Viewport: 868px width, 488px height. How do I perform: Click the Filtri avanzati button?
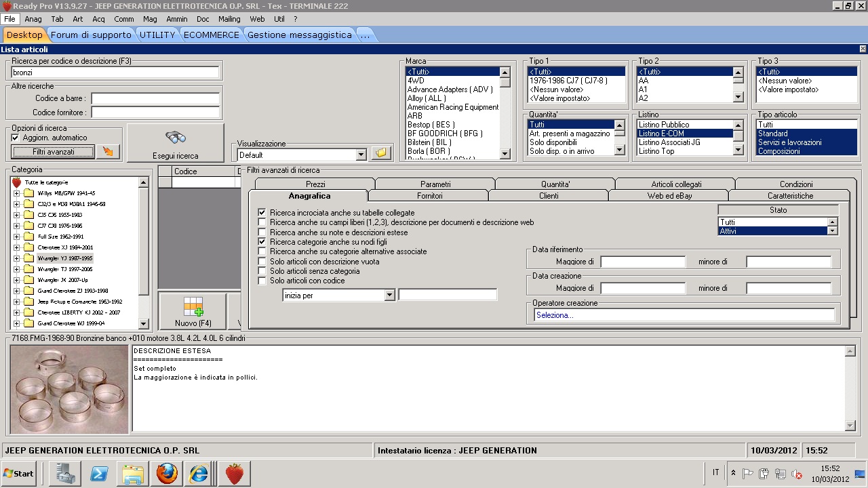[54, 152]
